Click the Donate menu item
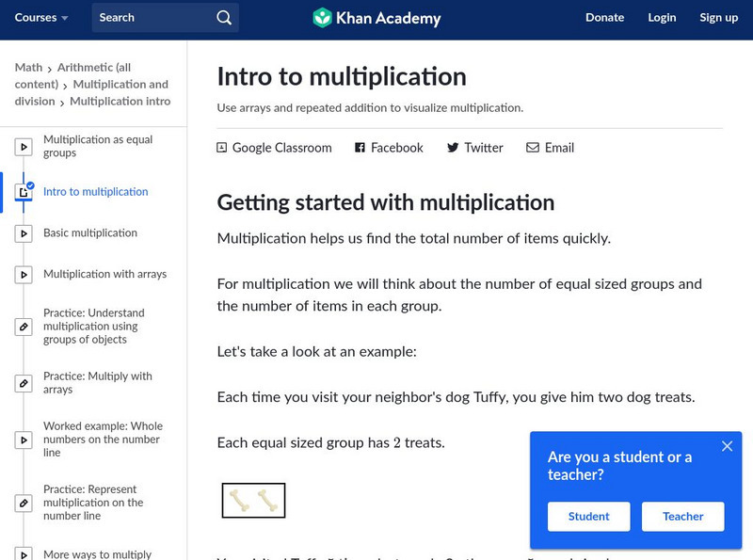 tap(604, 18)
